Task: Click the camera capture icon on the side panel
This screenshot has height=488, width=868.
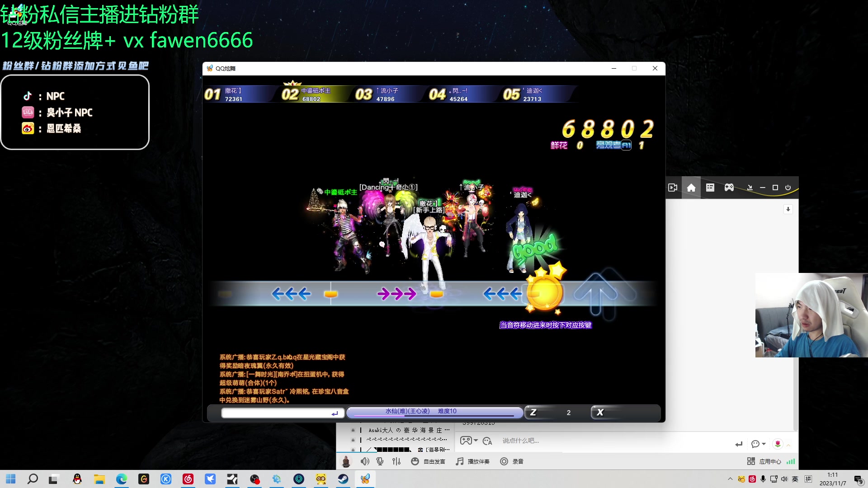Action: pos(672,187)
